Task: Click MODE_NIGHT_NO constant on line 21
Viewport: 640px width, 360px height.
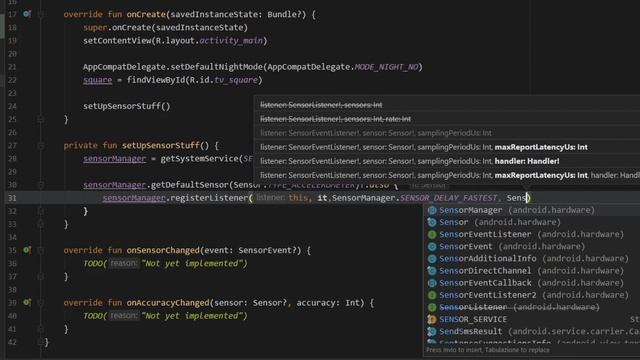Action: pos(386,67)
